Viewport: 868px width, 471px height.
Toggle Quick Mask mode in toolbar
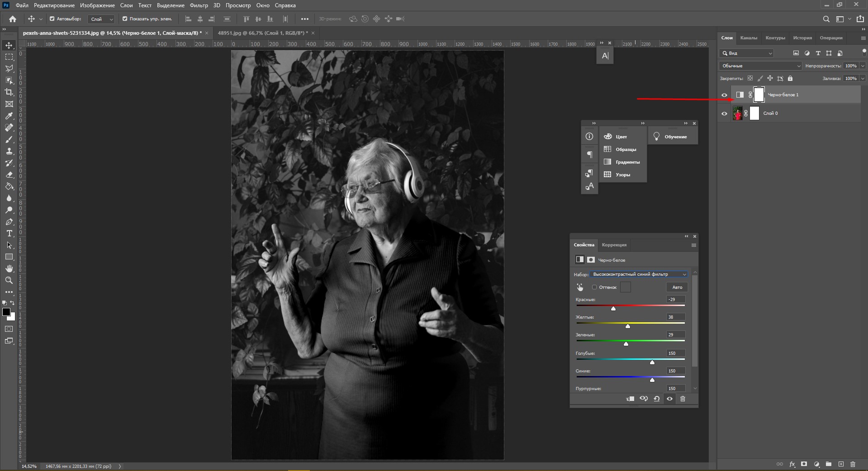tap(9, 329)
